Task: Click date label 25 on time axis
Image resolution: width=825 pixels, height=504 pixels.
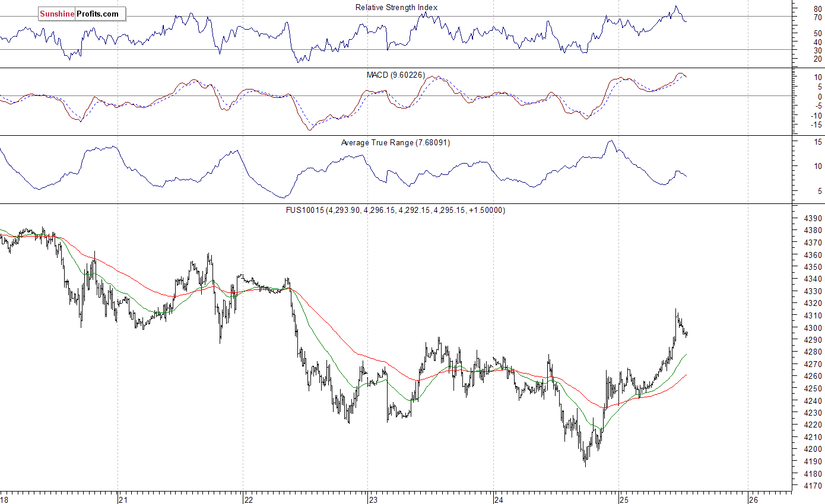Action: click(624, 500)
